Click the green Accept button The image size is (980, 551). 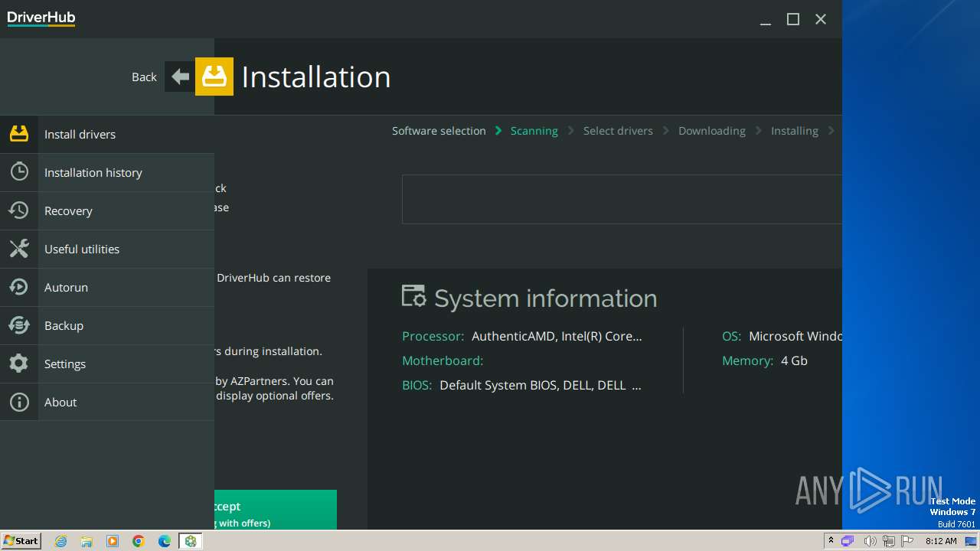pyautogui.click(x=276, y=510)
